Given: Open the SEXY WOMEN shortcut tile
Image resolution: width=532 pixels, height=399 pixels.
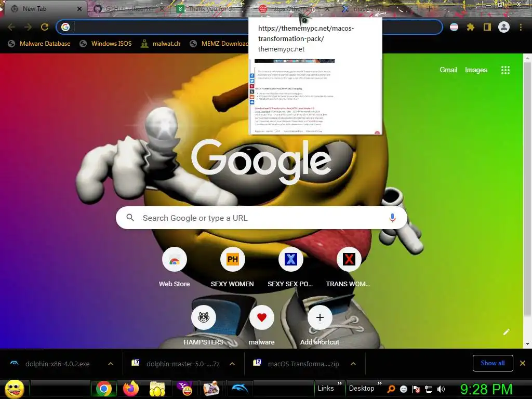Looking at the screenshot, I should point(232,260).
